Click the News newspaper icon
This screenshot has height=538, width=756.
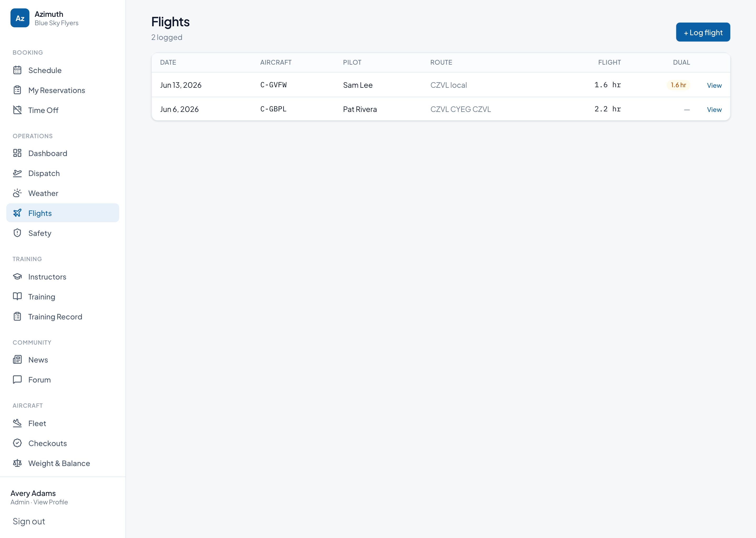(x=17, y=360)
